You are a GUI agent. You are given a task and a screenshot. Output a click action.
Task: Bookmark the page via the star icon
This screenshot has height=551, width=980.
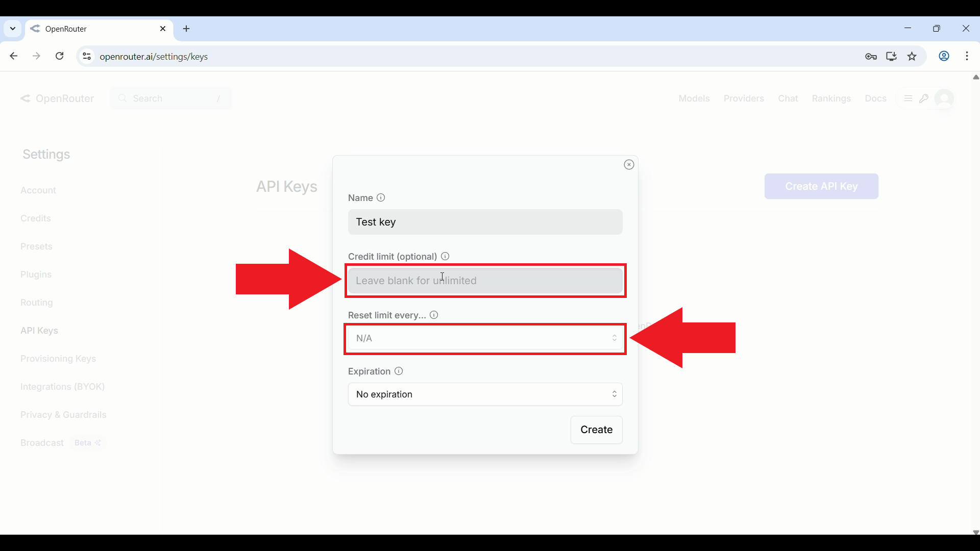[x=912, y=56]
